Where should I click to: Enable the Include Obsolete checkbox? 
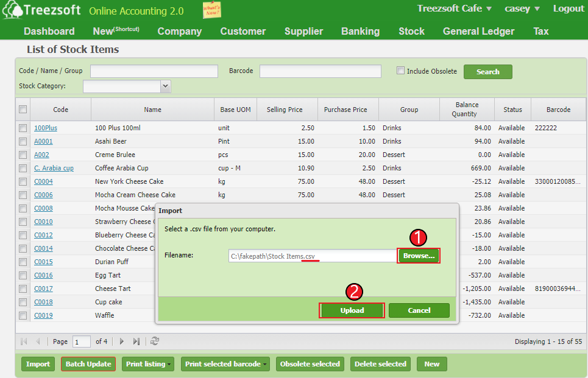400,71
